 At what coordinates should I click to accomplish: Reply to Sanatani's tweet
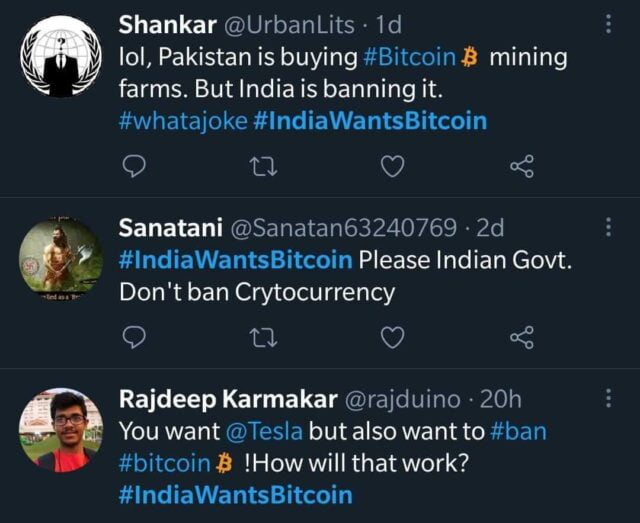[x=133, y=339]
